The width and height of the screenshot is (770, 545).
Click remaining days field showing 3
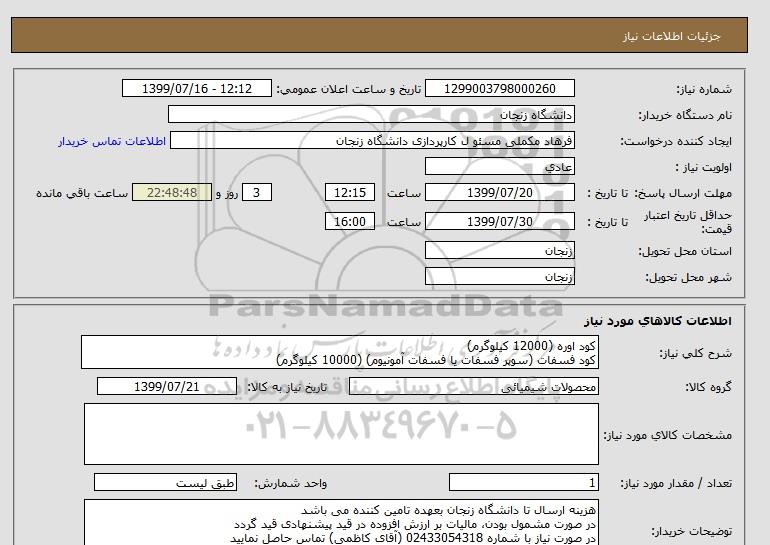click(256, 192)
